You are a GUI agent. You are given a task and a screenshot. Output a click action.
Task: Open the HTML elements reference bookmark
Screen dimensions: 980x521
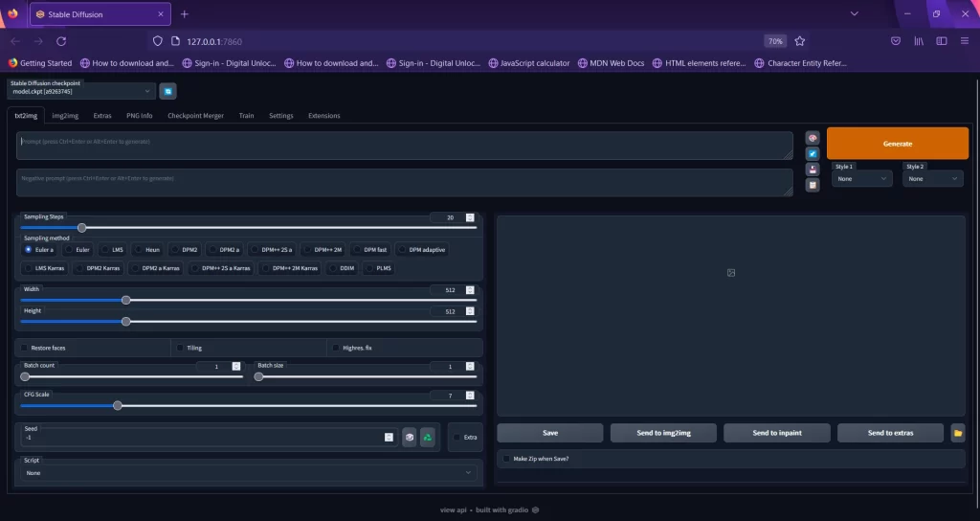pyautogui.click(x=699, y=63)
